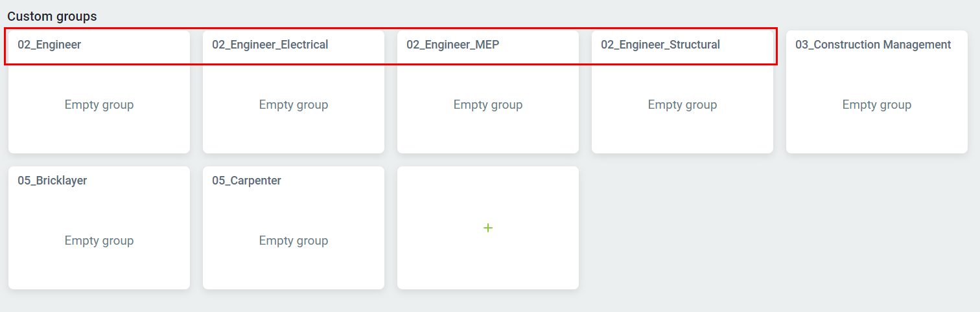Click the blank bottom area of the 05_Bricklayer card
The height and width of the screenshot is (312, 980).
pyautogui.click(x=99, y=272)
